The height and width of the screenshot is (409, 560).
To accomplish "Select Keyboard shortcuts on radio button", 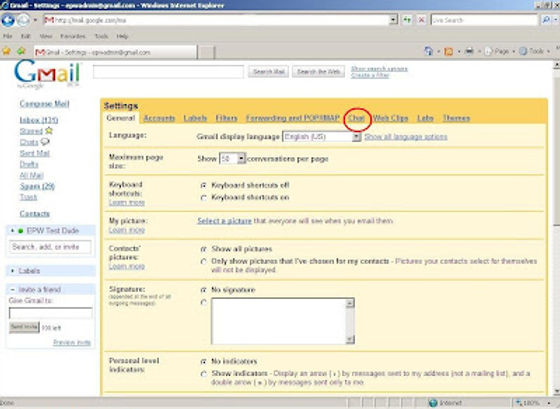I will pos(204,198).
